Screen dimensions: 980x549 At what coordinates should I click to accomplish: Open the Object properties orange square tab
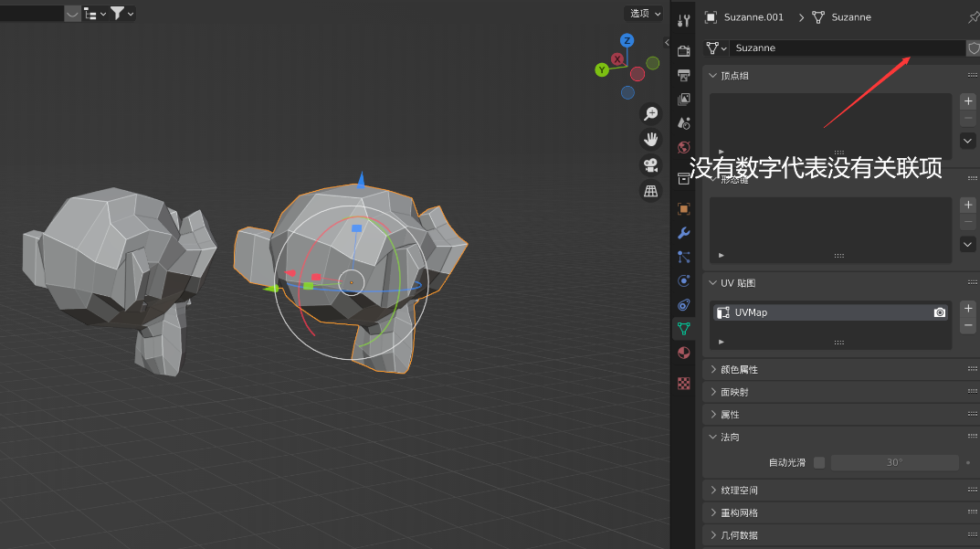pos(684,209)
